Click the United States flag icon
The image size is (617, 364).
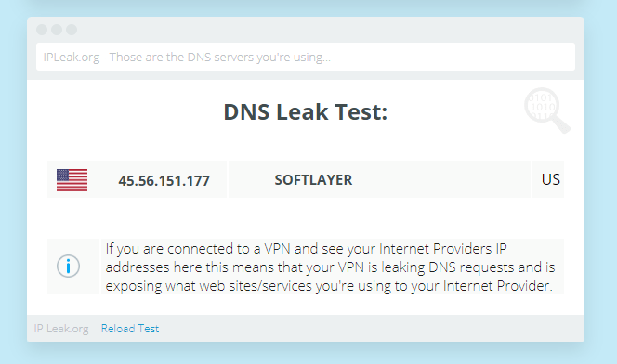72,180
